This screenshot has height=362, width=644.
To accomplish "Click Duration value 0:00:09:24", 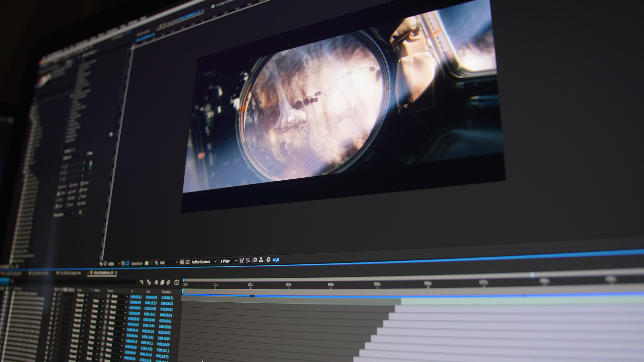I will point(166,315).
